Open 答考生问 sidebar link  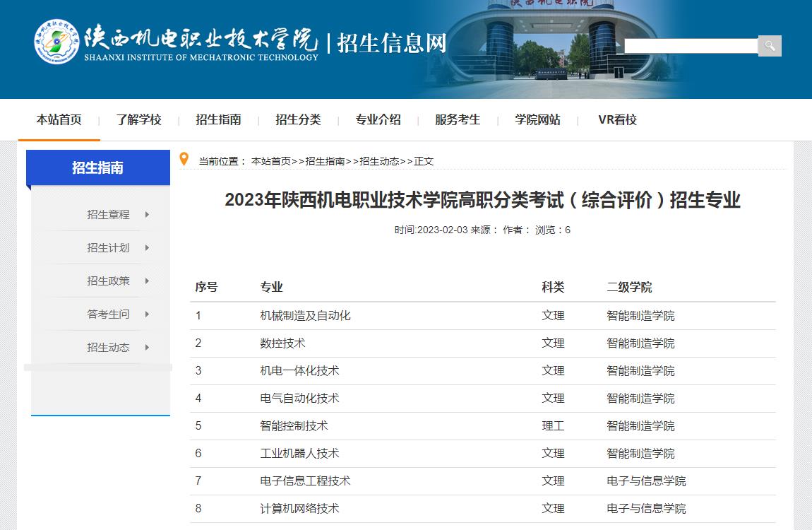click(108, 314)
